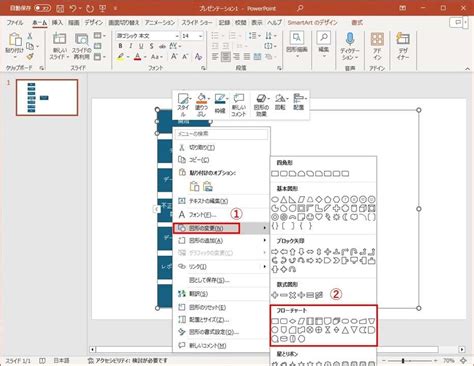
Task: Click New Comment in the mini toolbar
Action: tap(239, 104)
